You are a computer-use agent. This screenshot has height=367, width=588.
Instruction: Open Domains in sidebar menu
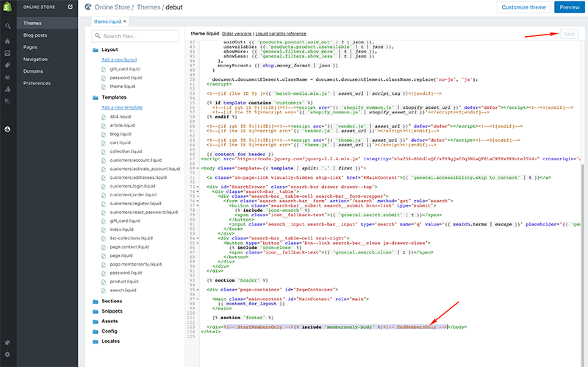(x=33, y=71)
